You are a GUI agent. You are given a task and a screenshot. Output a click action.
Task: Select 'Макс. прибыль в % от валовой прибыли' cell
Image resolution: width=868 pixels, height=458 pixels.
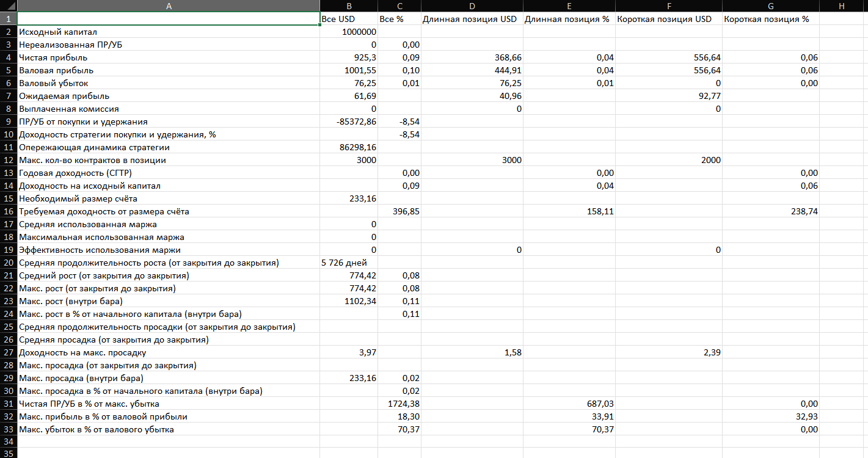169,416
